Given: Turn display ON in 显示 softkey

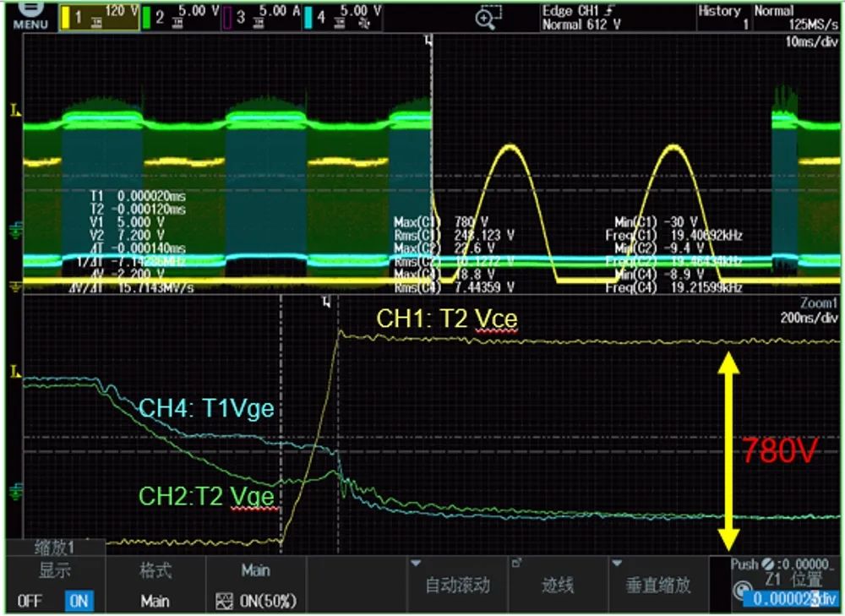Looking at the screenshot, I should [79, 601].
